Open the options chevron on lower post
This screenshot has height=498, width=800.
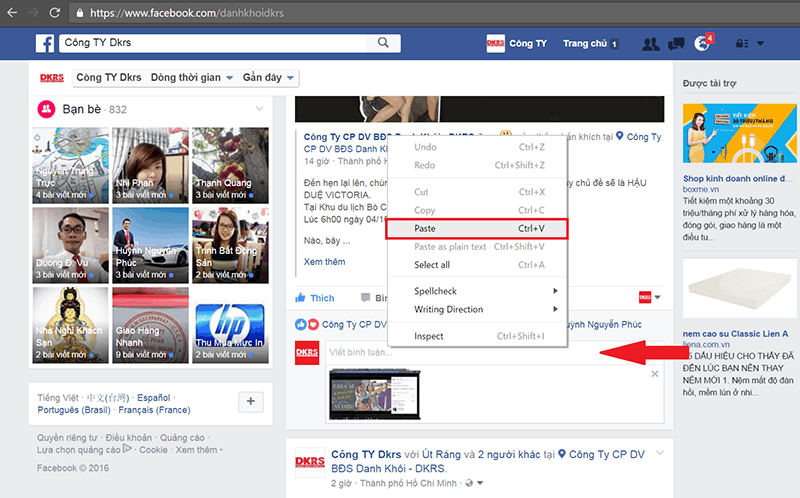coord(660,453)
